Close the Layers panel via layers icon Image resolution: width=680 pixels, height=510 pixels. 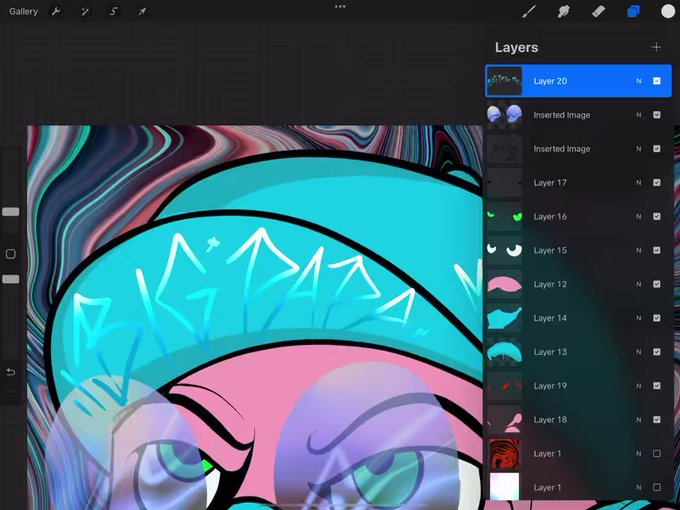(x=633, y=12)
